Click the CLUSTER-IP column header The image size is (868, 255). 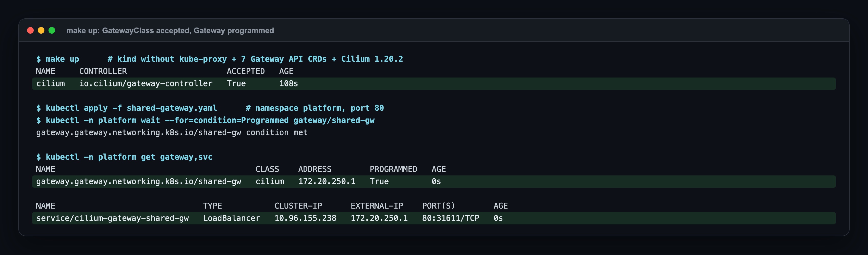click(298, 206)
